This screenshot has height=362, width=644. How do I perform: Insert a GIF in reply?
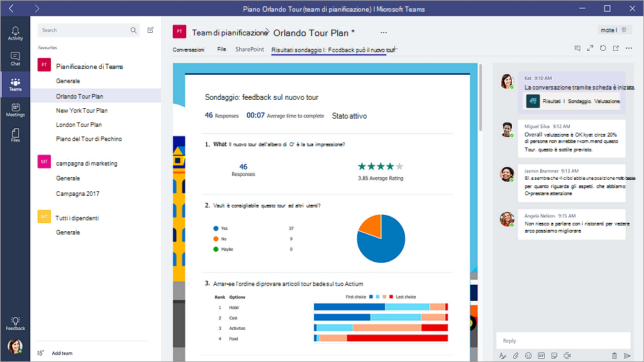pyautogui.click(x=542, y=356)
